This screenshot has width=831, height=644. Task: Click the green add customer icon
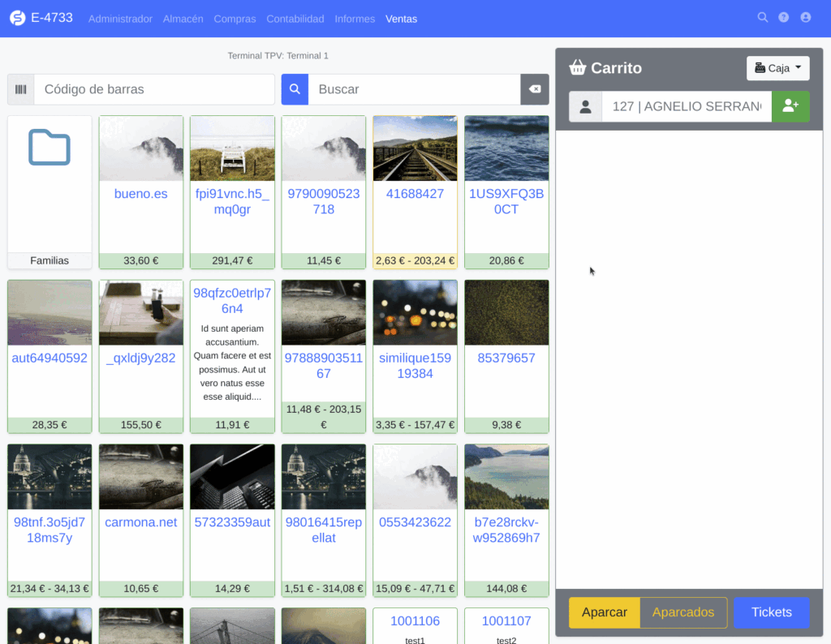click(x=790, y=106)
